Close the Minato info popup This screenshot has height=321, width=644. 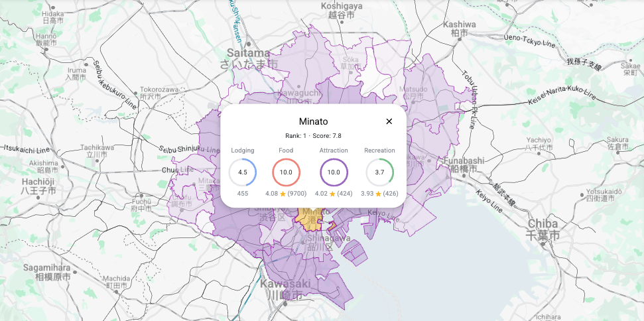(389, 121)
